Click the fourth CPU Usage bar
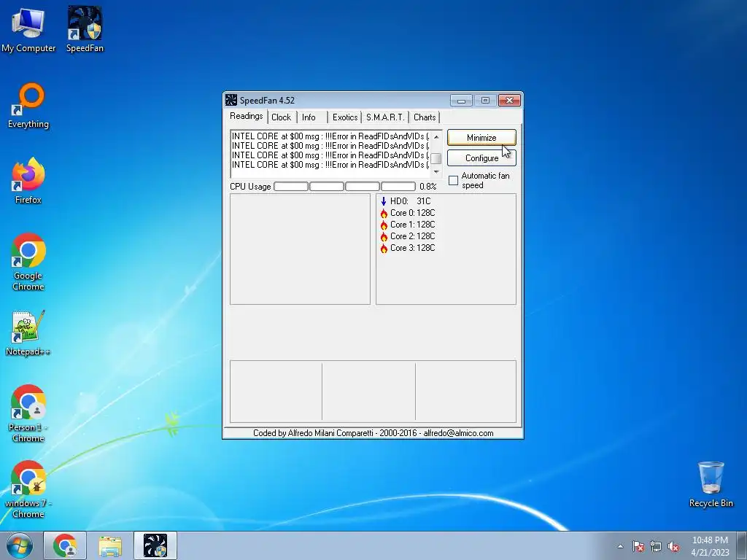The height and width of the screenshot is (560, 747). pos(398,186)
